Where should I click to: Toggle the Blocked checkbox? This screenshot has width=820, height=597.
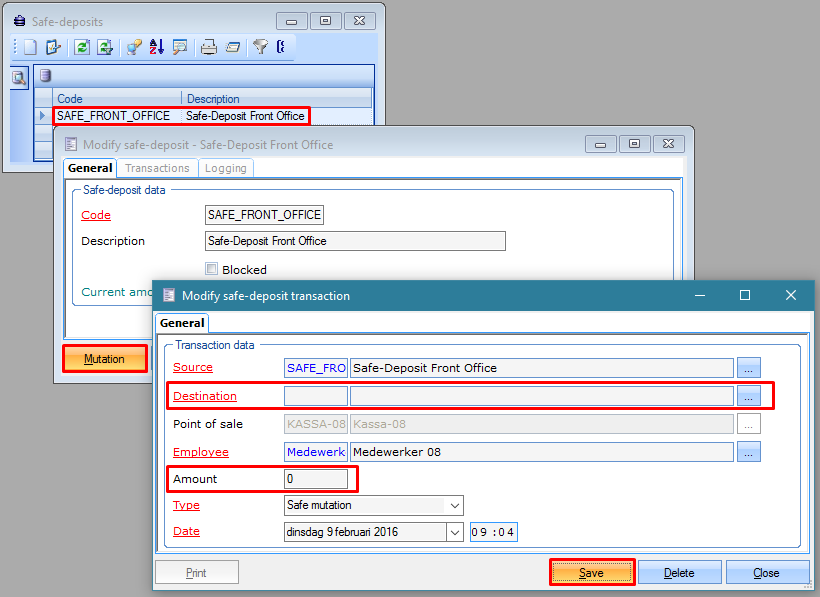click(x=211, y=269)
